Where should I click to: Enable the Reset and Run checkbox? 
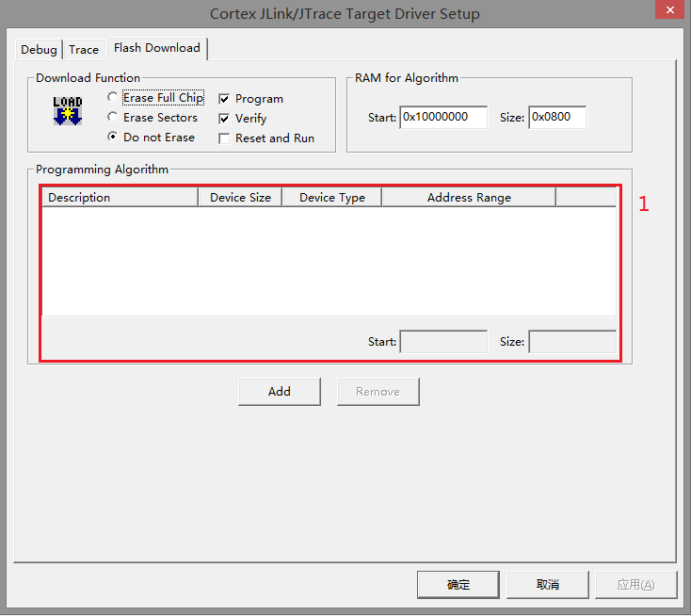[224, 138]
